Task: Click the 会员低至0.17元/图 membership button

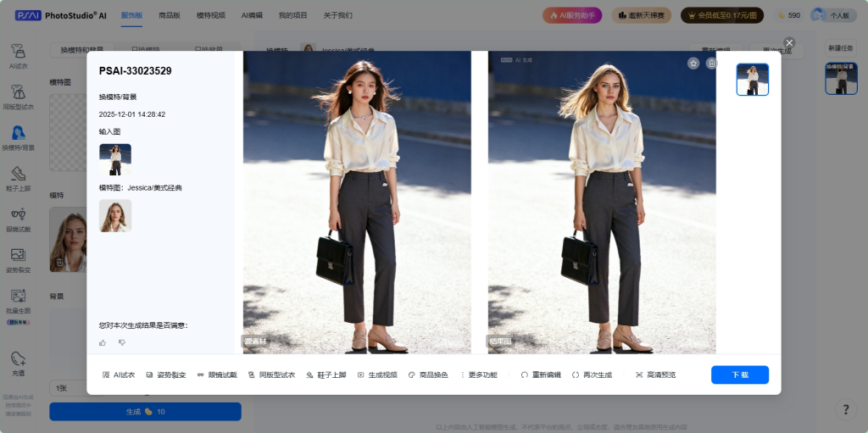Action: (x=722, y=15)
